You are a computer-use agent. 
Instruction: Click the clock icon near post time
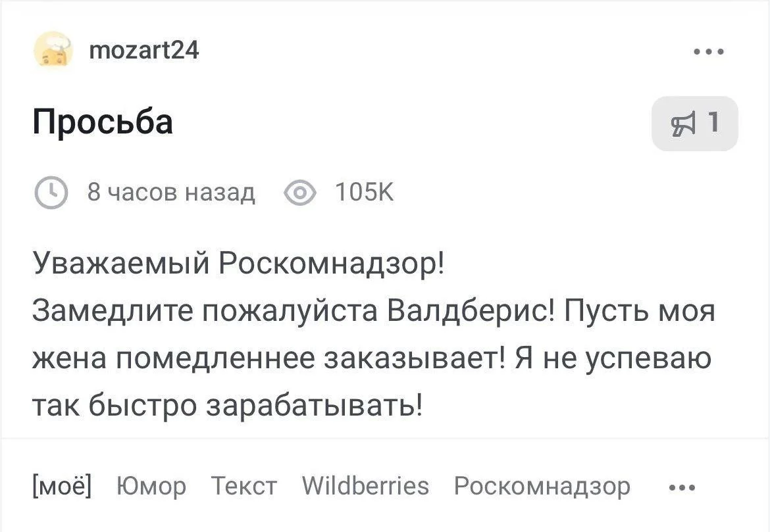pyautogui.click(x=50, y=193)
